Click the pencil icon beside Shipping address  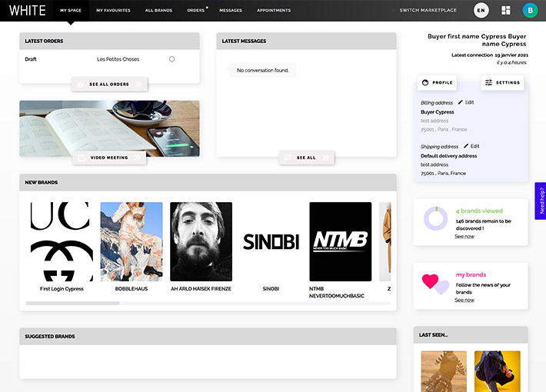tap(466, 146)
